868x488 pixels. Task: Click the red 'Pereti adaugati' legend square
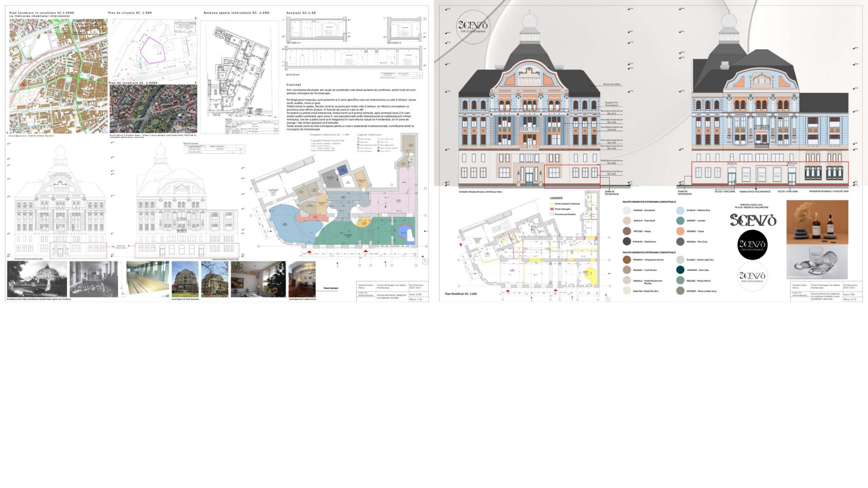(552, 209)
